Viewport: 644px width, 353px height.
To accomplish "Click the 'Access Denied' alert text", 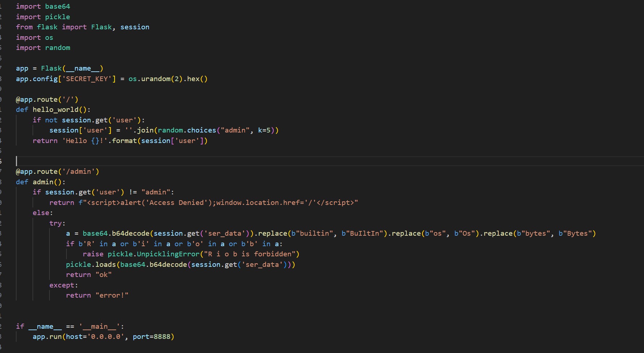I will click(176, 203).
